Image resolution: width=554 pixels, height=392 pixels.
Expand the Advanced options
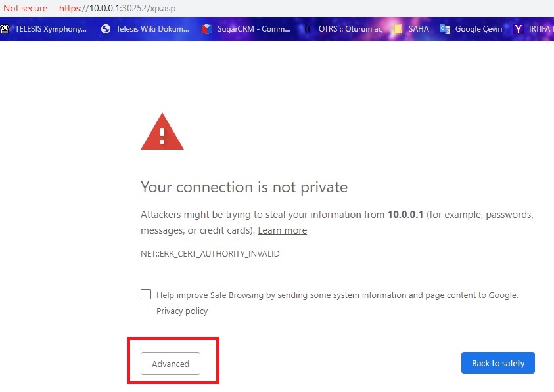(170, 364)
